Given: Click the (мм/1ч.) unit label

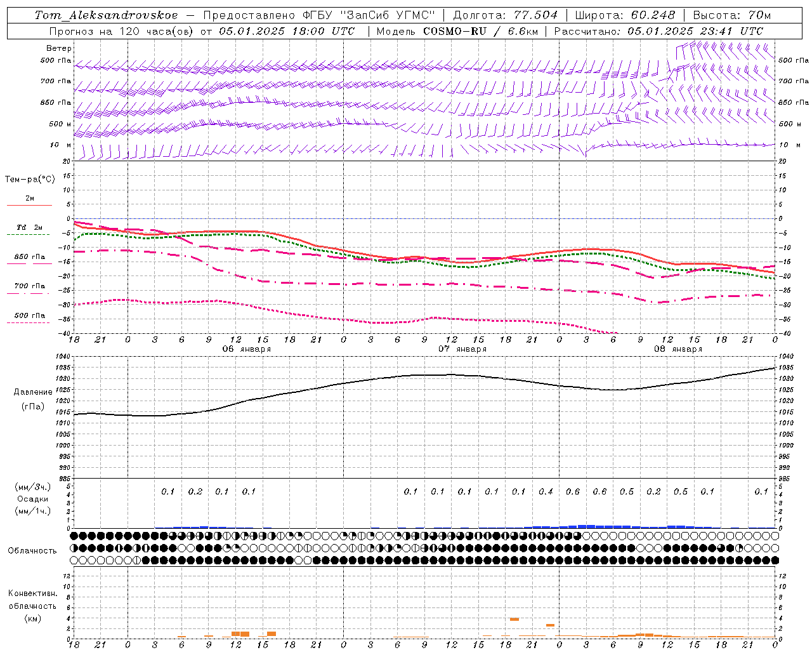Looking at the screenshot, I should coord(33,511).
